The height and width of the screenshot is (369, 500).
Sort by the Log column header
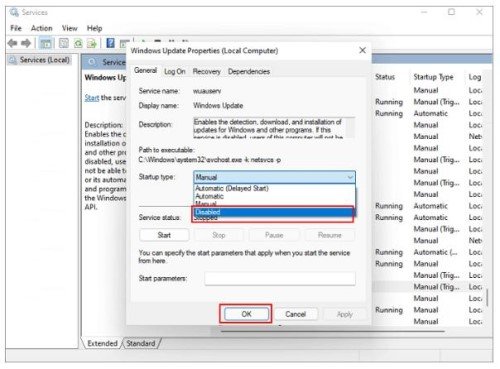pyautogui.click(x=475, y=77)
